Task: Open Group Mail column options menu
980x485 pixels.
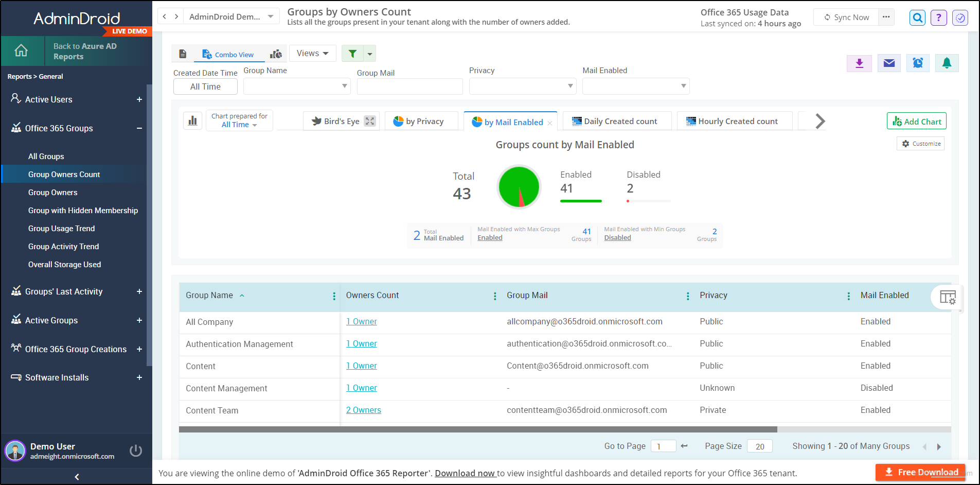Action: tap(688, 296)
